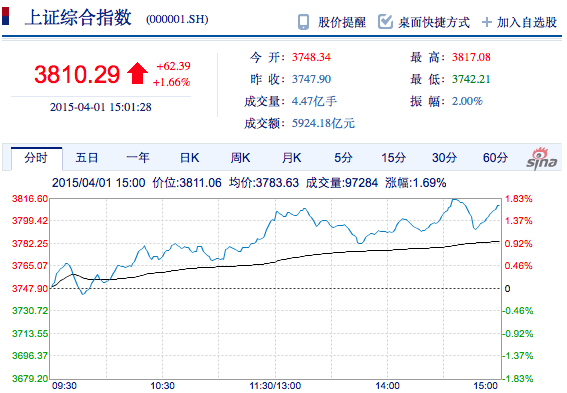Show the 60分 chart tab
Viewport: 567px width, 393px height.
(x=495, y=158)
